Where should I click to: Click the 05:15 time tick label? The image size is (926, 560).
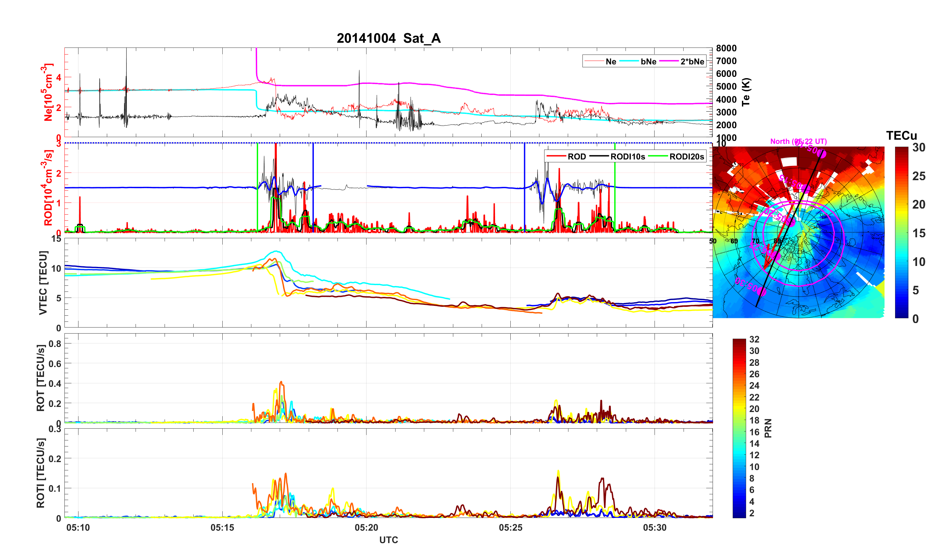(222, 528)
